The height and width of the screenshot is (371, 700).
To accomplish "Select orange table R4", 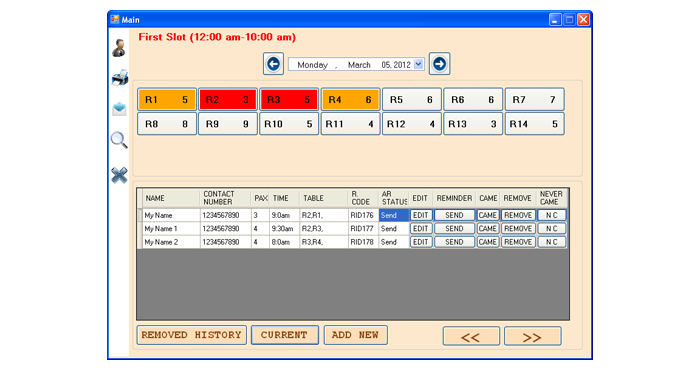I will (x=350, y=100).
